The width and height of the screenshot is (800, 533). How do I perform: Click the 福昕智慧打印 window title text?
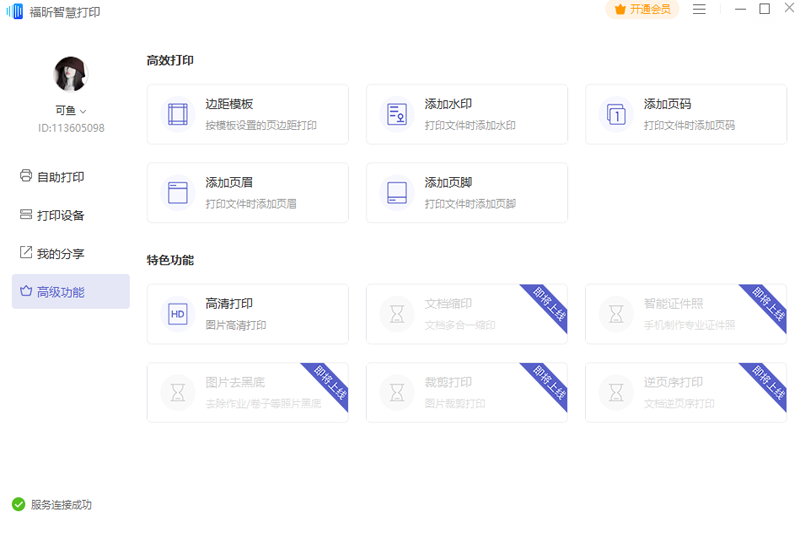(x=65, y=12)
